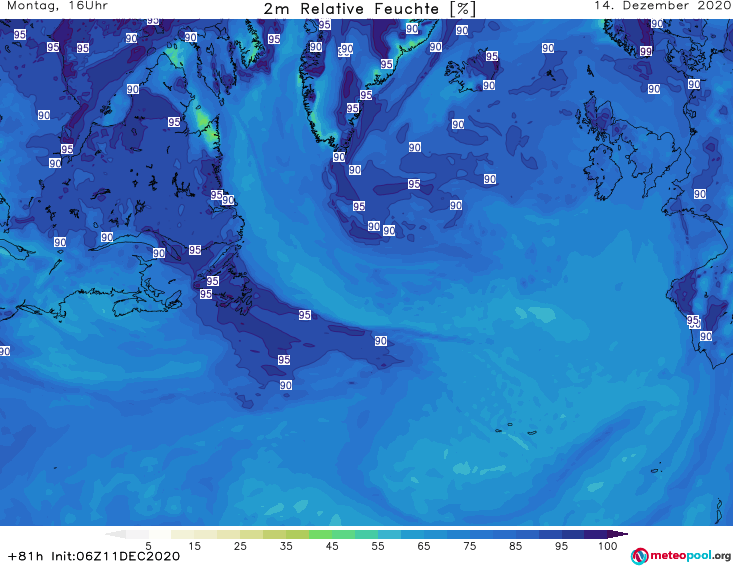Click the colorbar tick label "55"
This screenshot has height=566, width=733.
pos(378,546)
